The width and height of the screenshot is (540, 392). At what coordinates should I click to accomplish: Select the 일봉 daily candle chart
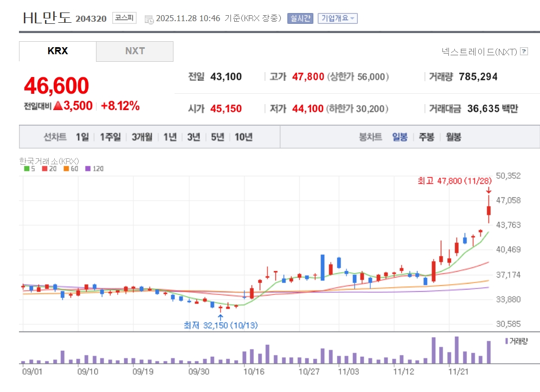(400, 137)
